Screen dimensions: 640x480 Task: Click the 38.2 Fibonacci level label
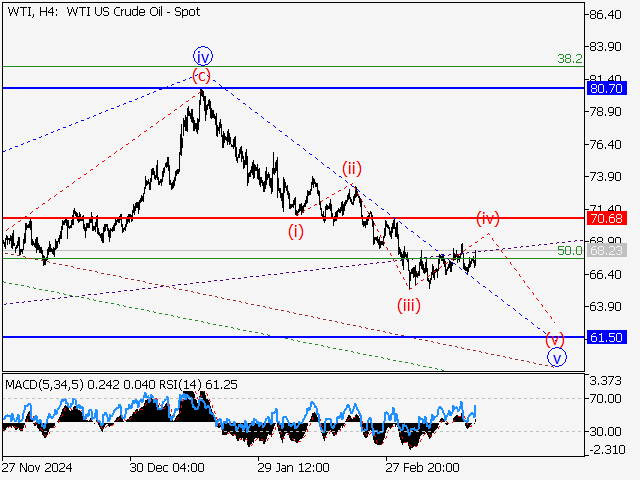[x=570, y=59]
